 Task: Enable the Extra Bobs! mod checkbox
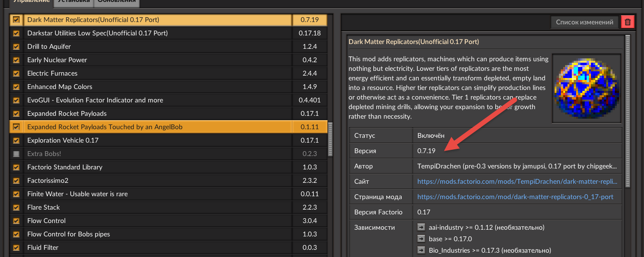[17, 154]
